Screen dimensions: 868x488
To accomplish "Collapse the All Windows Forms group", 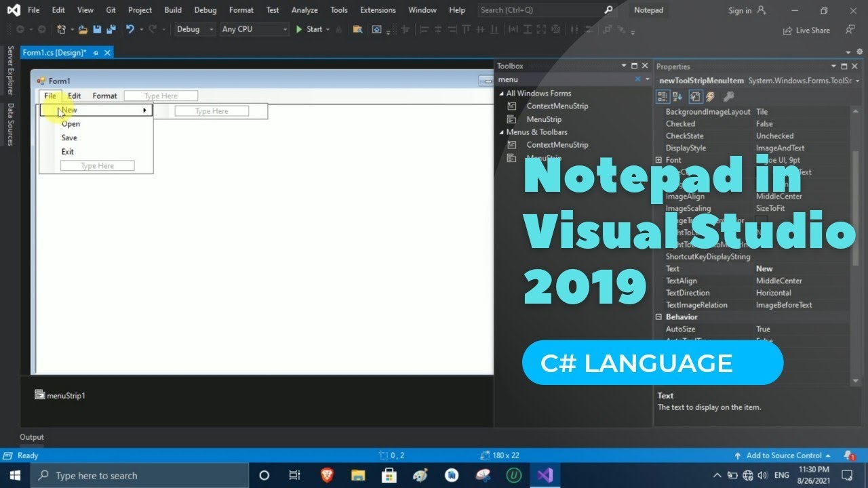I will [x=502, y=94].
